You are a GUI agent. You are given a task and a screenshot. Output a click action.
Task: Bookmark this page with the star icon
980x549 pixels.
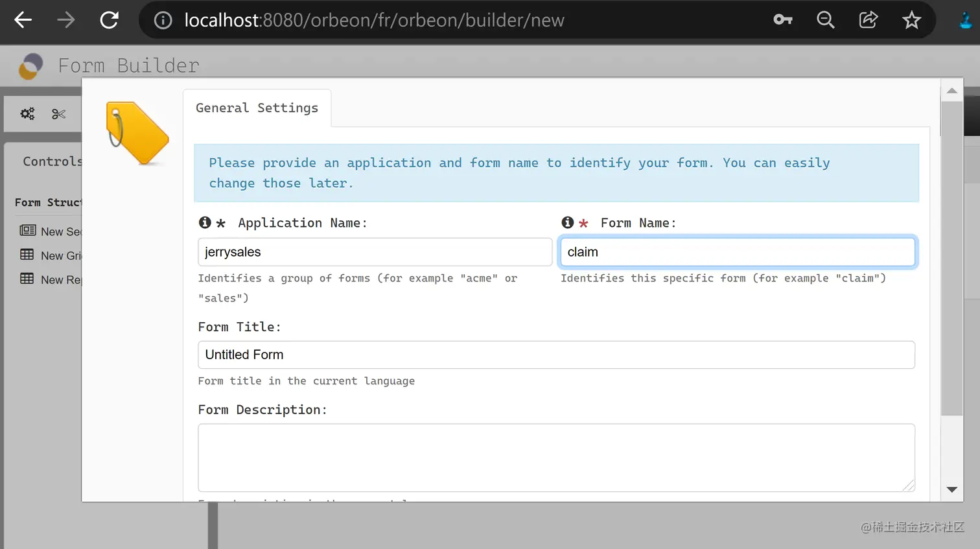coord(911,20)
